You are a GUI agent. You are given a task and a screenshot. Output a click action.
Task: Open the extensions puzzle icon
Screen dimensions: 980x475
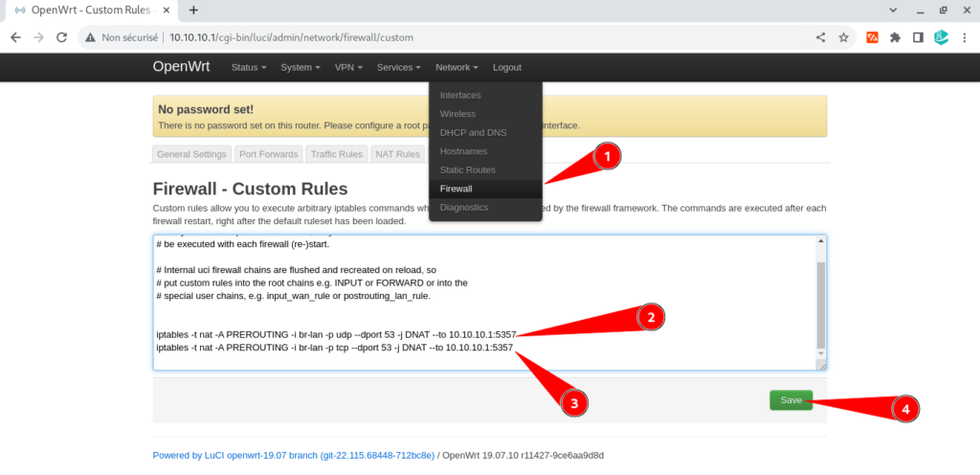pos(895,37)
